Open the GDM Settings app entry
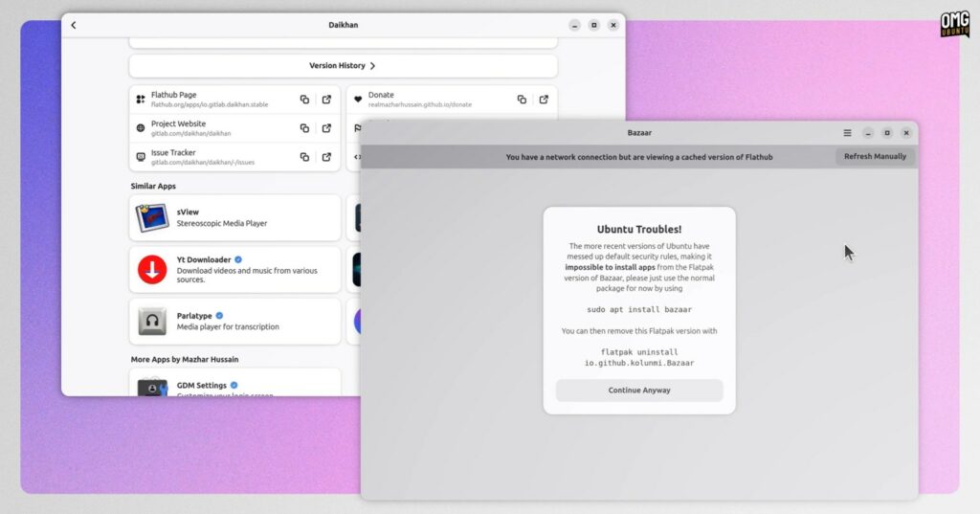This screenshot has width=980, height=514. coord(235,383)
